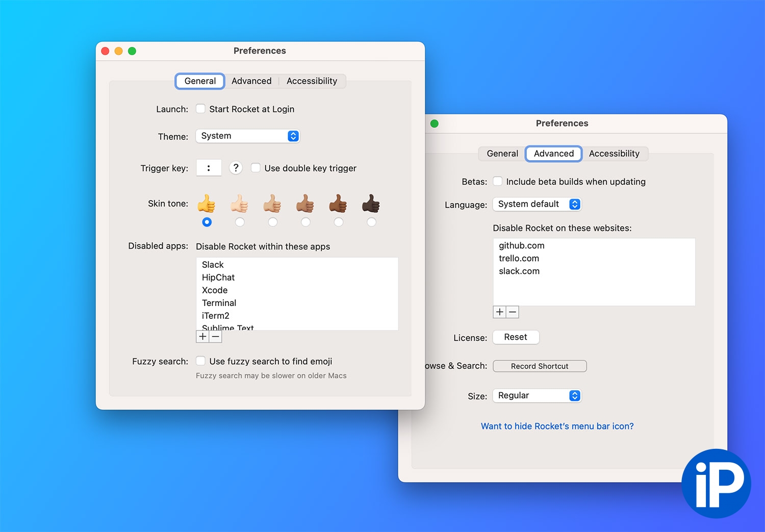
Task: Click the License Reset button
Action: tap(516, 337)
